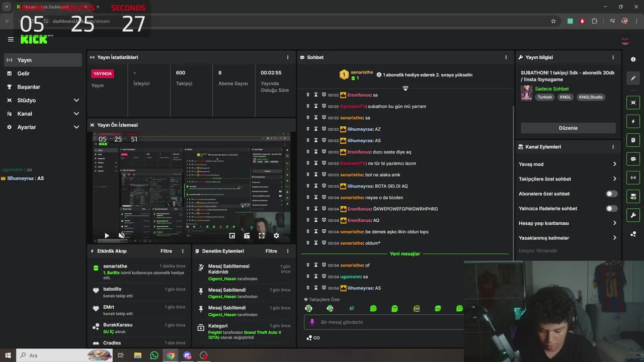Image resolution: width=644 pixels, height=362 pixels.
Task: Open the Kanal Eylemleri panel three-dot menu
Action: point(613,147)
